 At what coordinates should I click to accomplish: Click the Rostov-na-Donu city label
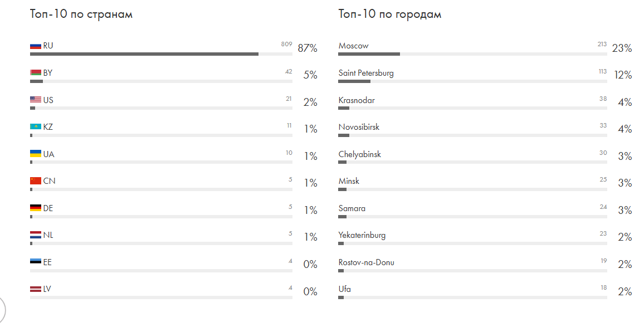coord(366,262)
